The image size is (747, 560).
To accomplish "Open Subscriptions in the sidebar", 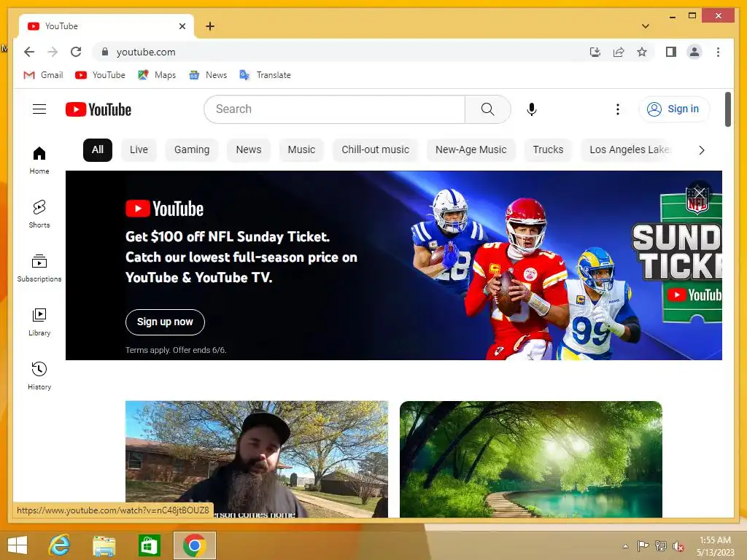I will tap(39, 268).
